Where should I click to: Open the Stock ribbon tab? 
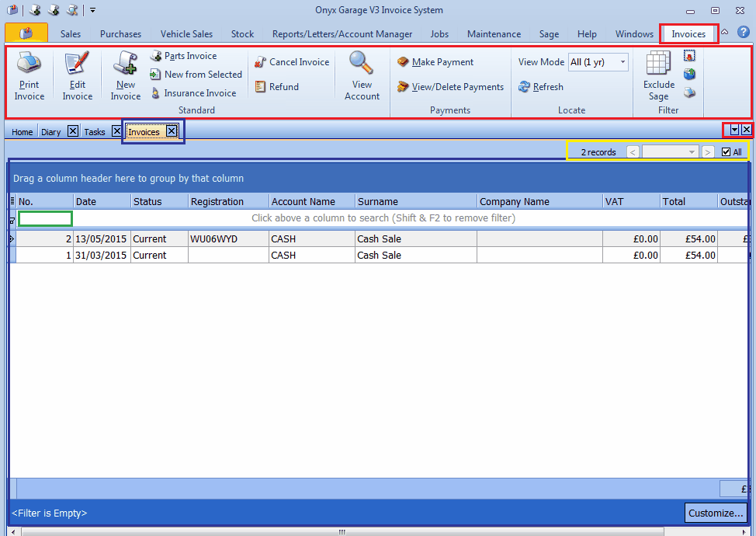click(x=242, y=33)
